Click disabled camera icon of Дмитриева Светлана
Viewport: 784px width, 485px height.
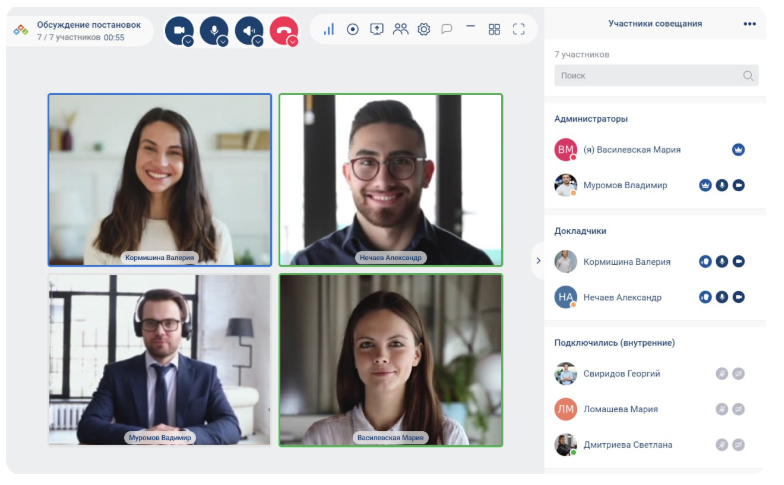[x=738, y=445]
